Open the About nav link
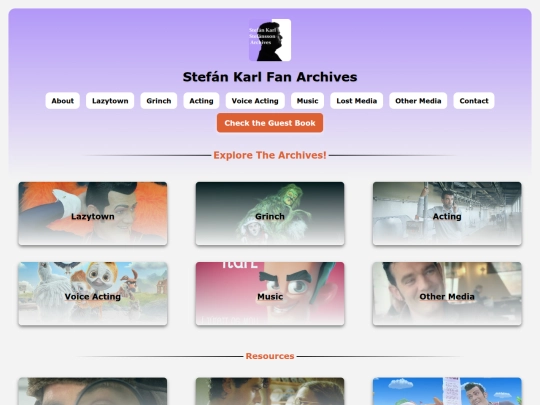 63,101
